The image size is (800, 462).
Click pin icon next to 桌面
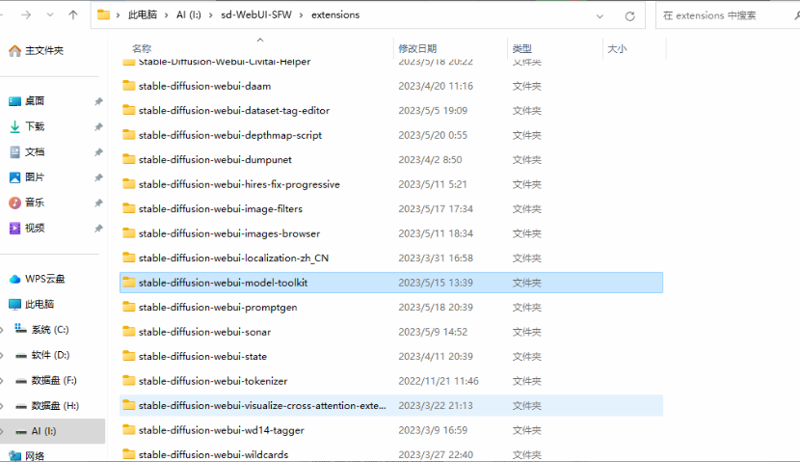click(x=98, y=101)
